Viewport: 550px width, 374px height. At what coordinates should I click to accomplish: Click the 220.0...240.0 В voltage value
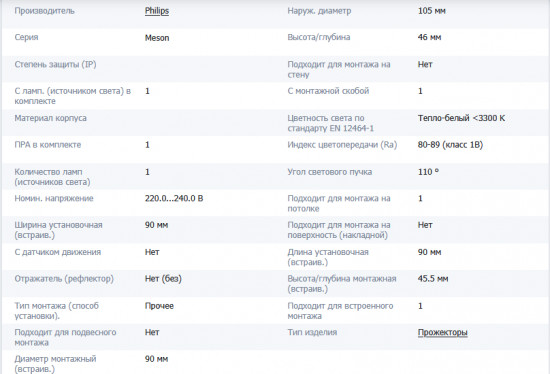(174, 199)
